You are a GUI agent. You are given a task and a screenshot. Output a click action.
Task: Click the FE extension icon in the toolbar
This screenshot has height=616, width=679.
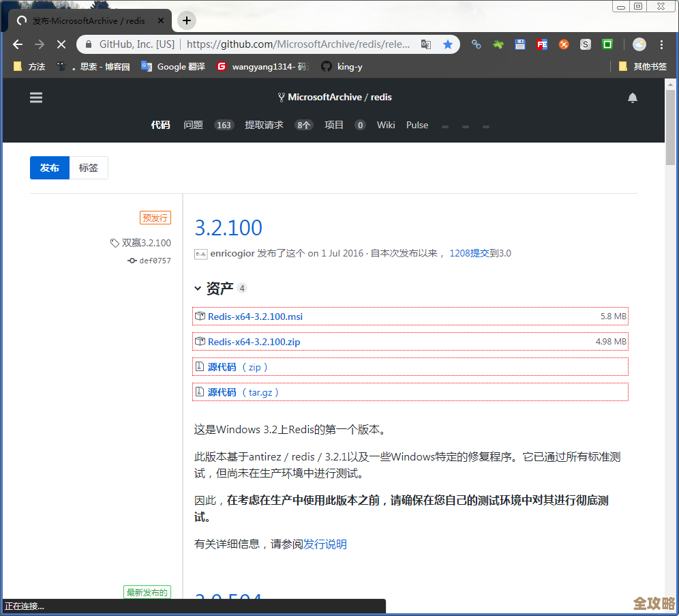click(541, 44)
